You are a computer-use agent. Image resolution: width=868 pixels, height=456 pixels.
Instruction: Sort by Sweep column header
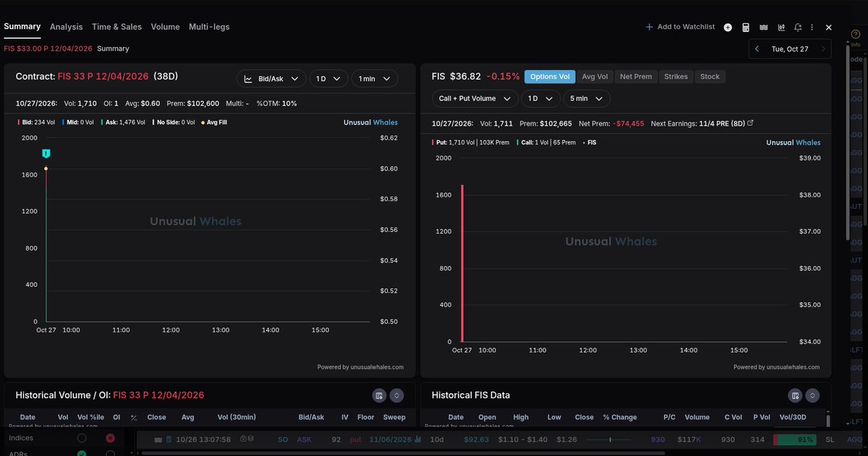click(395, 417)
